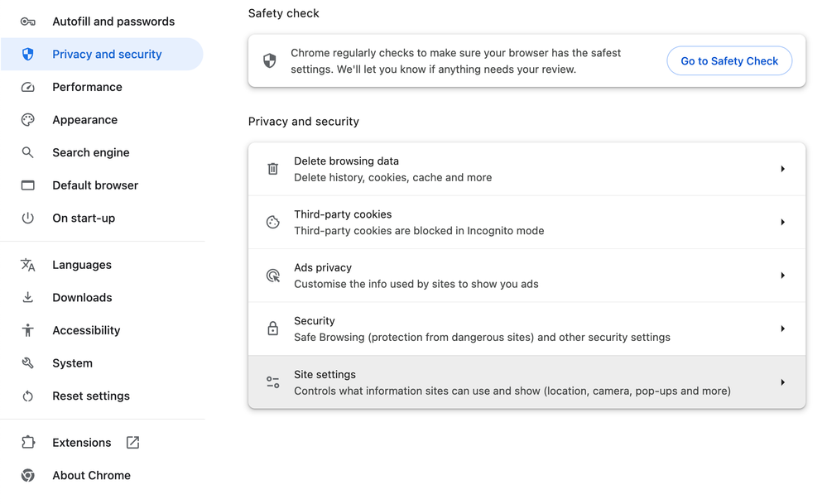Open the Security row arrow
Screen dimensions: 827x504
[x=782, y=329]
